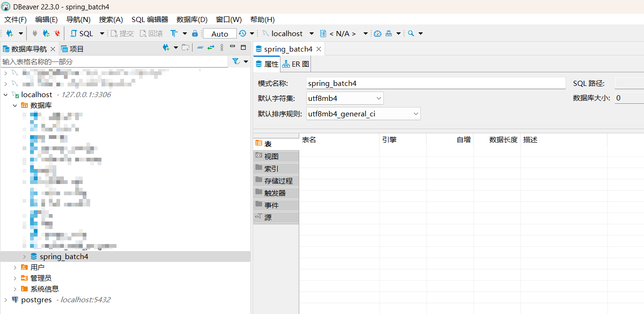Click the 提交 (commit) button
Screen dimensions: 644x314
pos(122,34)
